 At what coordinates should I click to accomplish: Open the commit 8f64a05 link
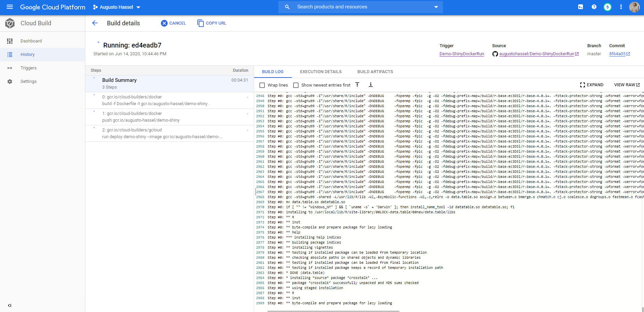[x=617, y=54]
